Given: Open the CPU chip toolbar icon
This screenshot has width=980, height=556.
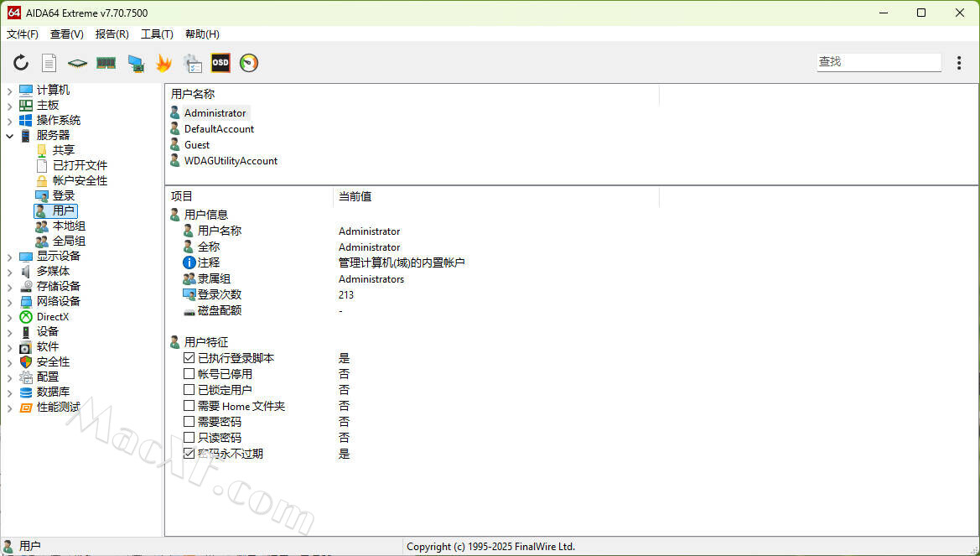Looking at the screenshot, I should pyautogui.click(x=77, y=63).
